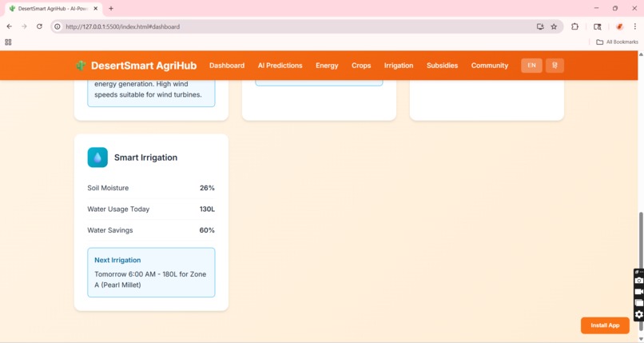644x343 pixels.
Task: Click the browser forward arrow
Action: tap(24, 26)
